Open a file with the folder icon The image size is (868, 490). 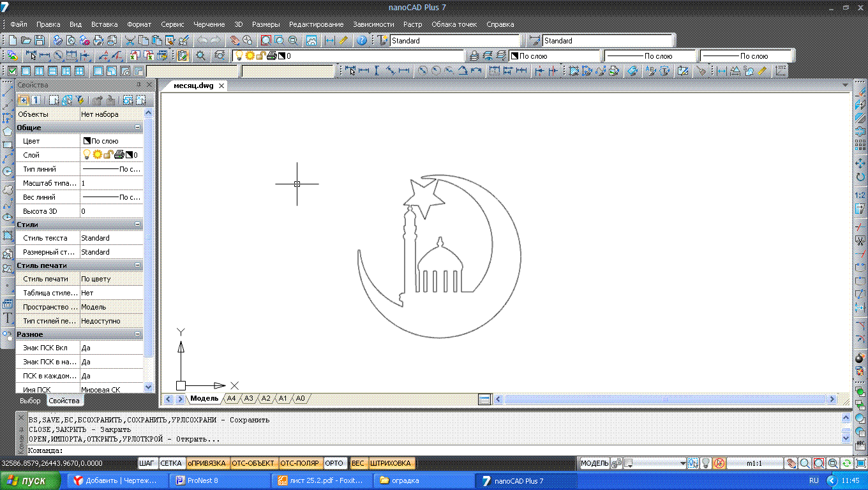[x=26, y=40]
